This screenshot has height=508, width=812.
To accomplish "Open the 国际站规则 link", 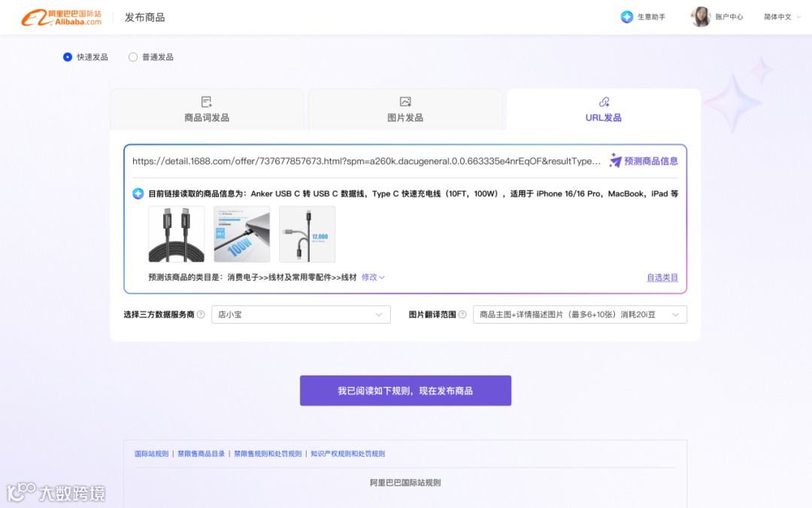I will click(152, 454).
